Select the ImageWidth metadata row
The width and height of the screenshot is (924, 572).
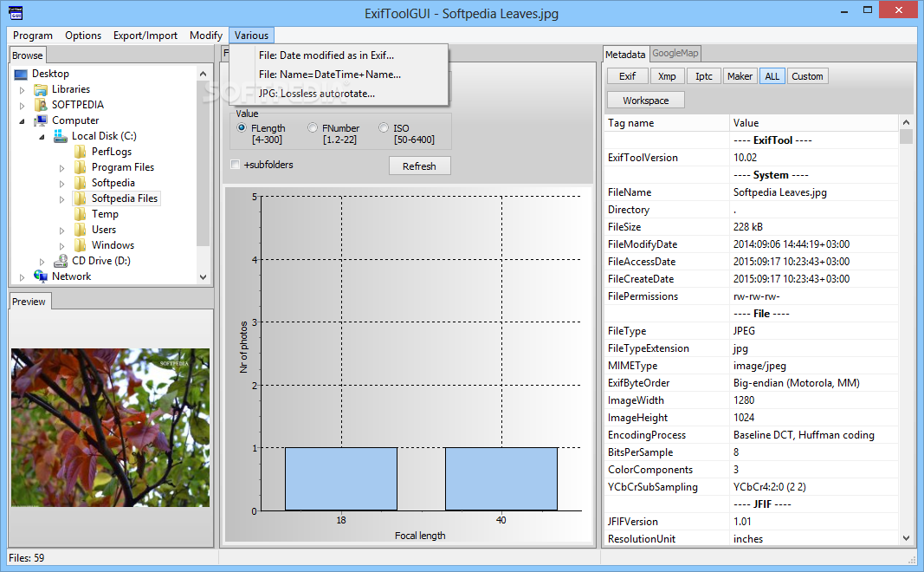click(751, 400)
